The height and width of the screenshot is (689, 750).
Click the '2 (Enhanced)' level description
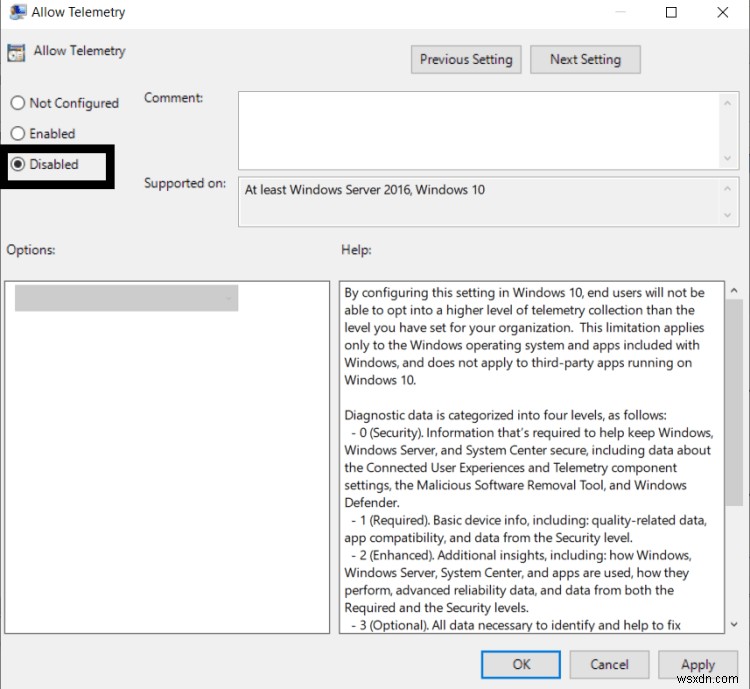(518, 581)
